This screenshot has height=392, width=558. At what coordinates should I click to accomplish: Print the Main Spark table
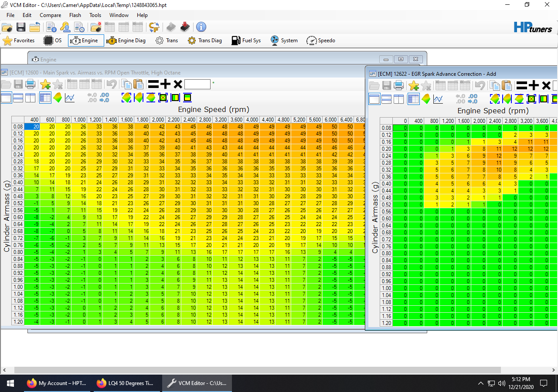point(31,84)
